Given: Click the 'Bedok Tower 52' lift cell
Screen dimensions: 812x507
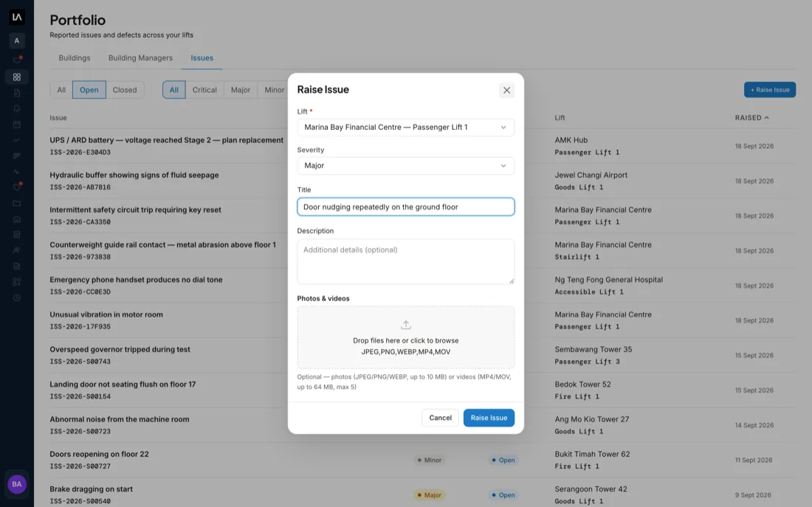Looking at the screenshot, I should [x=582, y=384].
